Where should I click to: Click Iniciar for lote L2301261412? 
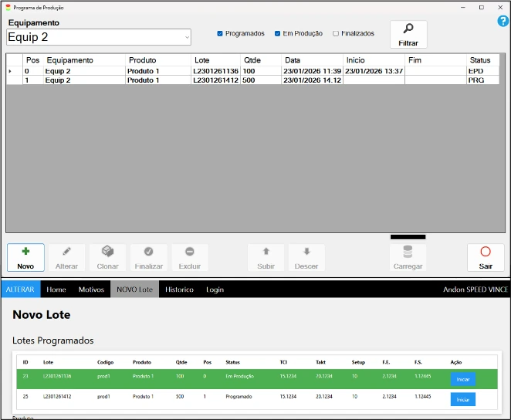pos(463,399)
